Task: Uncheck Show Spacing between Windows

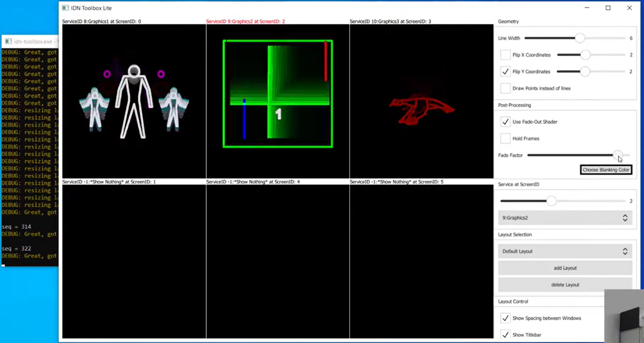Action: coord(505,318)
